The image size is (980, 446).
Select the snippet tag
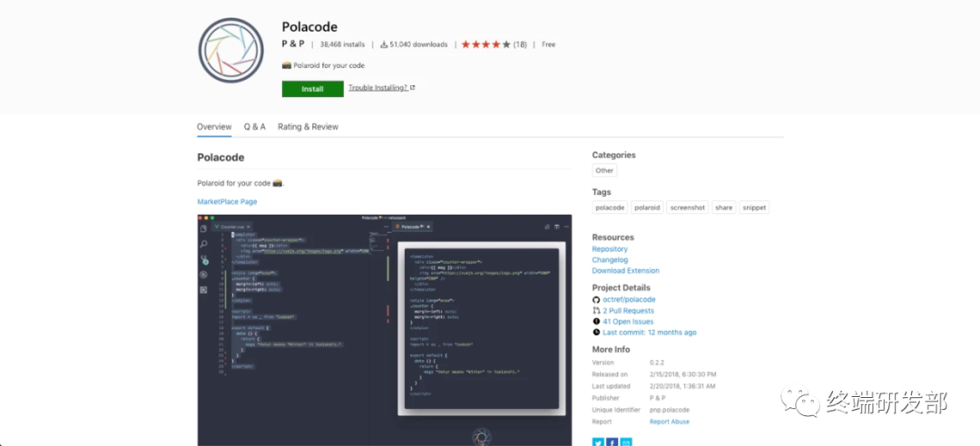(x=753, y=208)
